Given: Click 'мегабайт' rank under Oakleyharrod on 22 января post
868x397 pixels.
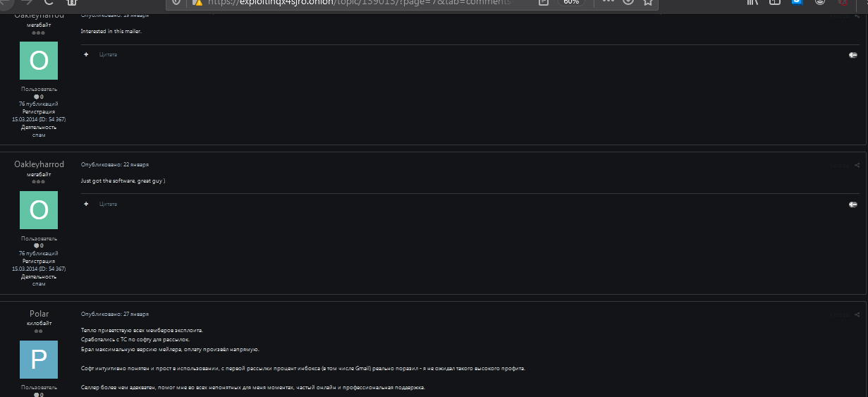Looking at the screenshot, I should (x=39, y=174).
